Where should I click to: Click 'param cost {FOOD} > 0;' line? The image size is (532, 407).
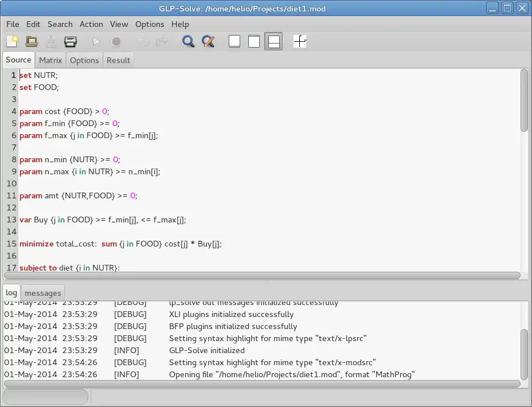point(64,112)
